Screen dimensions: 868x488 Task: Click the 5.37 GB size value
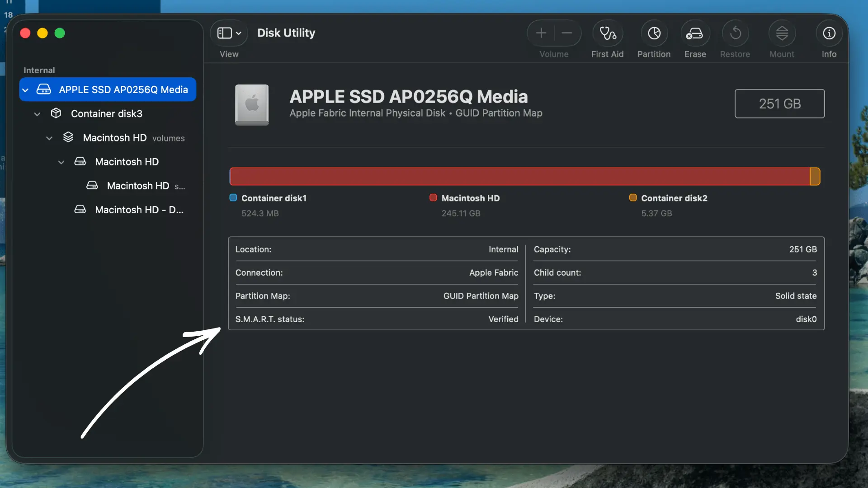tap(657, 213)
